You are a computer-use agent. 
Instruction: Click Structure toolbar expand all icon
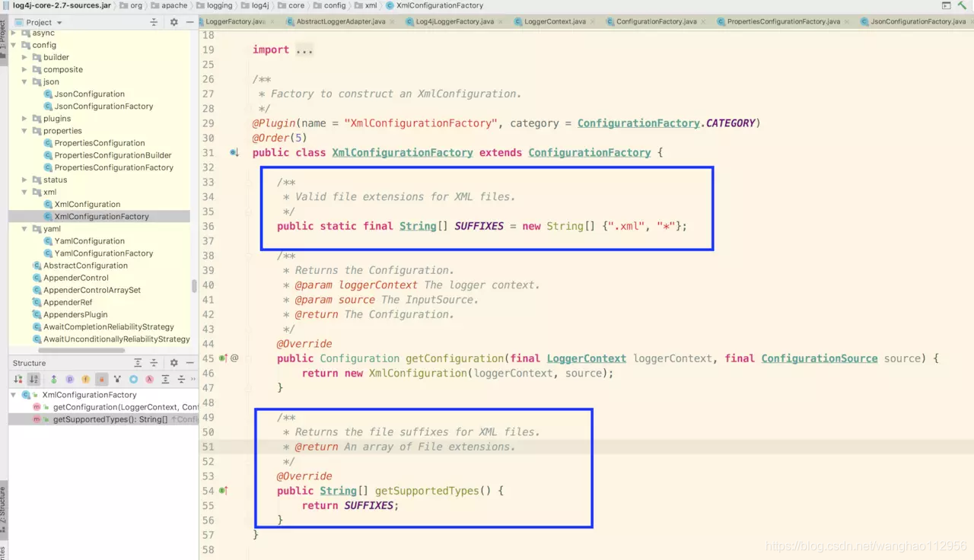point(165,379)
